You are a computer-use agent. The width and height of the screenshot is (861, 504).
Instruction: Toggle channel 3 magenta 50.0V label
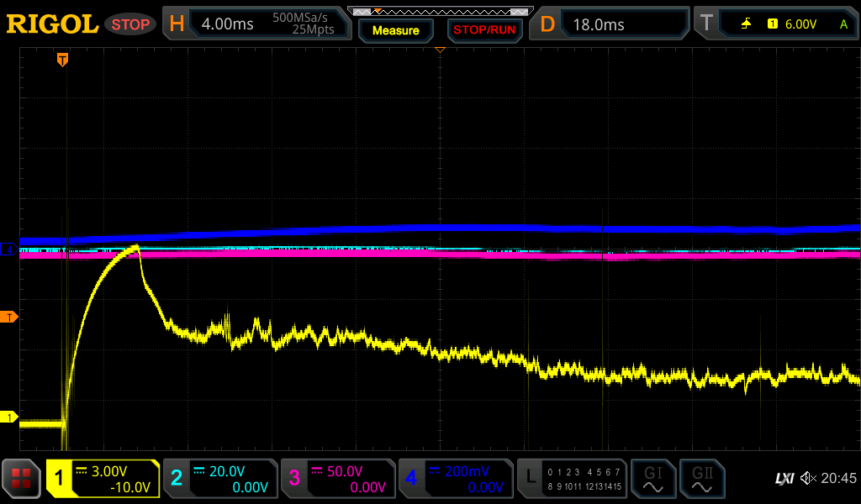(338, 479)
